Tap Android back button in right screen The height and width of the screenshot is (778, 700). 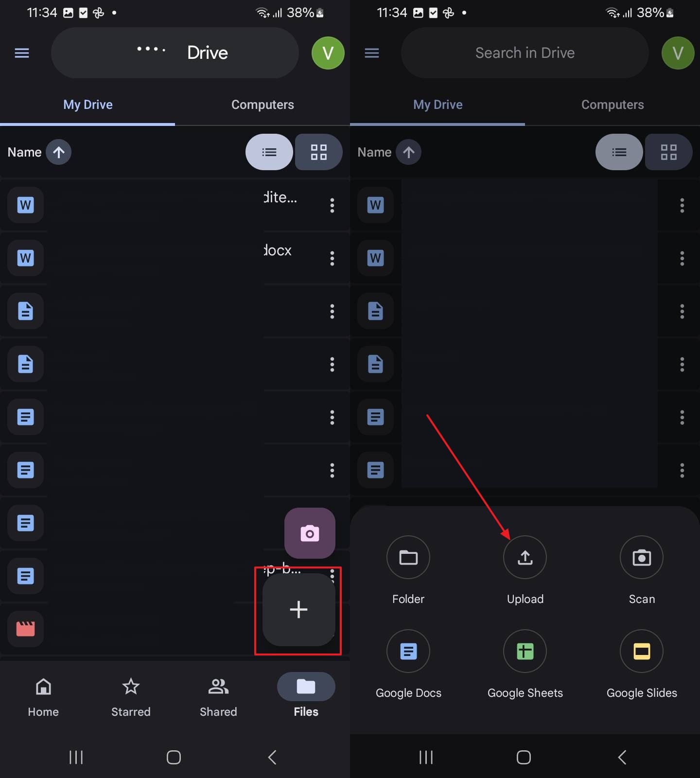pos(622,757)
